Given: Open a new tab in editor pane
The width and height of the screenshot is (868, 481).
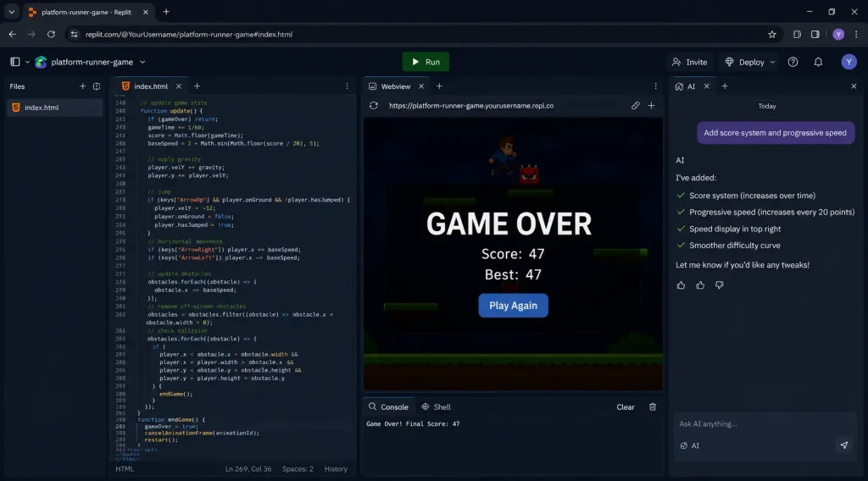Looking at the screenshot, I should point(197,86).
